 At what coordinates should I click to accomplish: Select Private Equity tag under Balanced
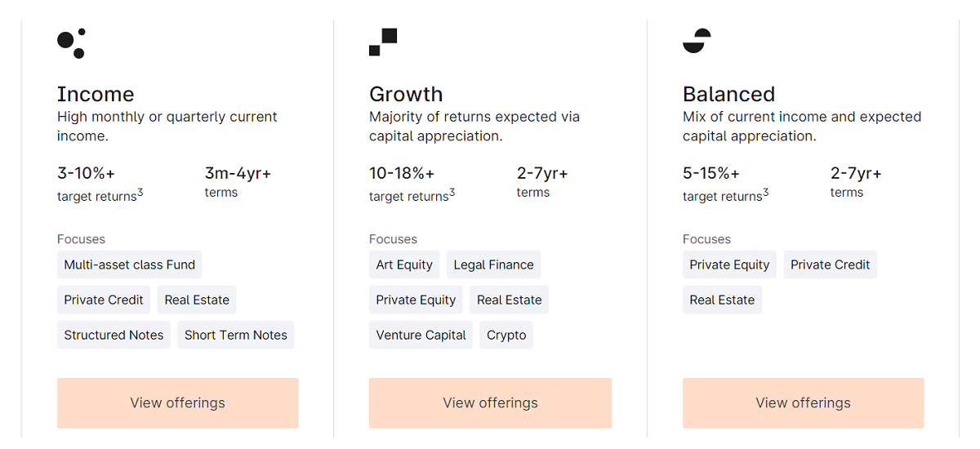(729, 265)
